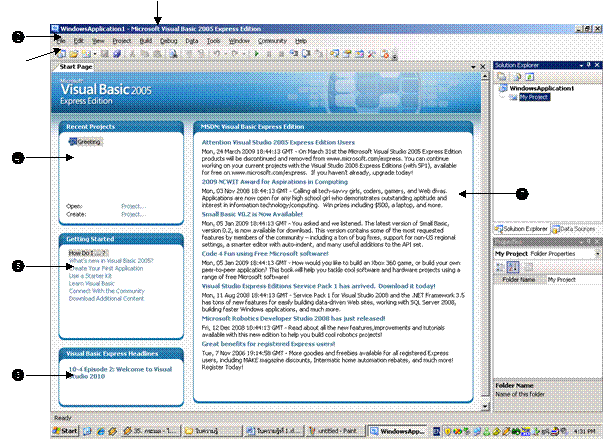
Task: Click the Stop Debugging square icon
Action: coord(281,54)
